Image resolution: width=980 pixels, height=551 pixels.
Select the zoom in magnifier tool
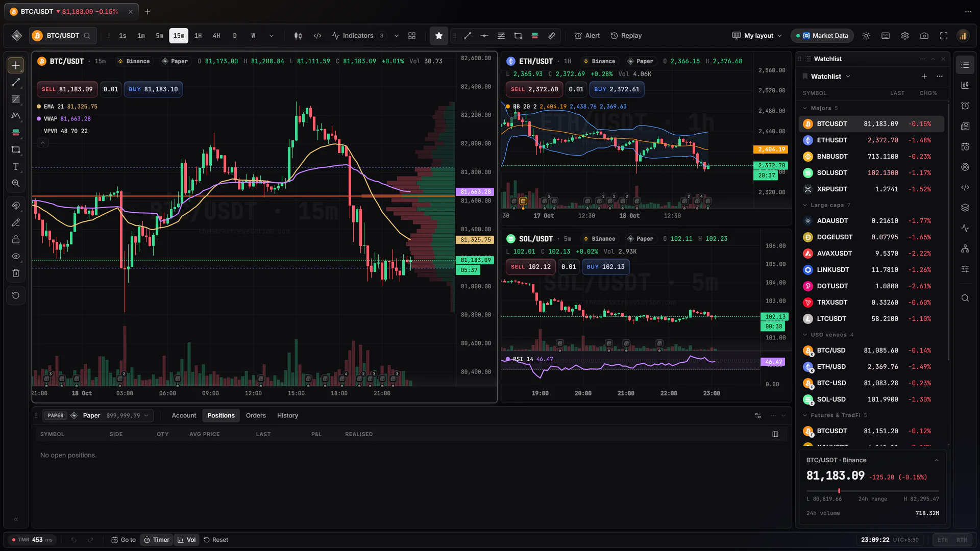tap(16, 183)
